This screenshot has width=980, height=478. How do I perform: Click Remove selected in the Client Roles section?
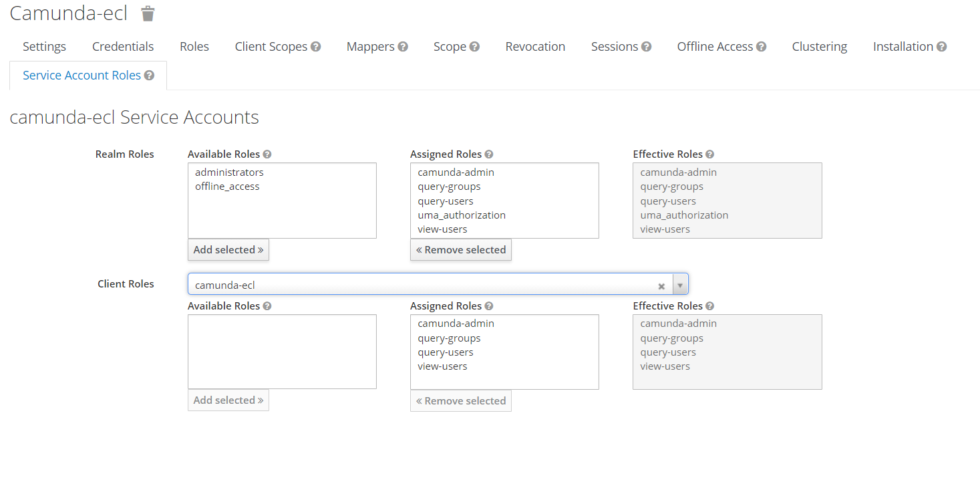point(460,400)
